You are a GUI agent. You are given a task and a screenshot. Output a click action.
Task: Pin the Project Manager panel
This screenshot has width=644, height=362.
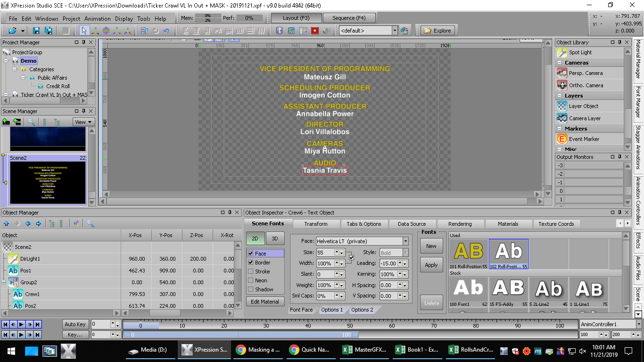83,42
